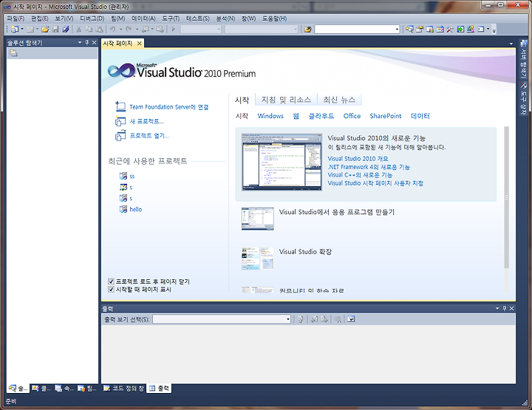532x410 pixels.
Task: Open the Extension Manager toolbar icon
Action: pyautogui.click(x=470, y=30)
